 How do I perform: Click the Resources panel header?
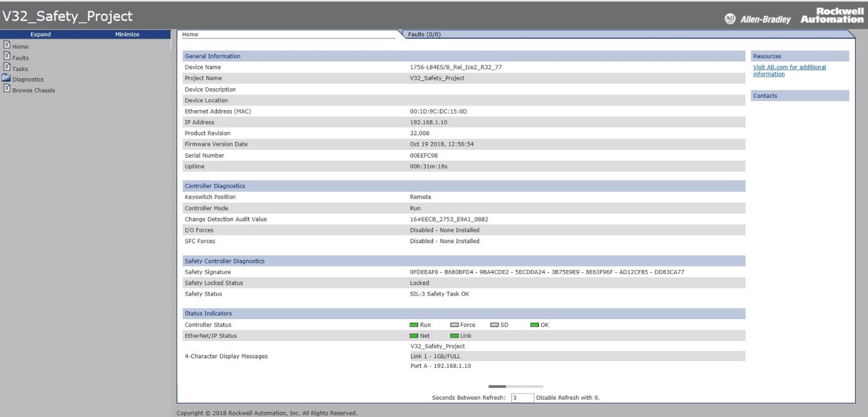800,56
